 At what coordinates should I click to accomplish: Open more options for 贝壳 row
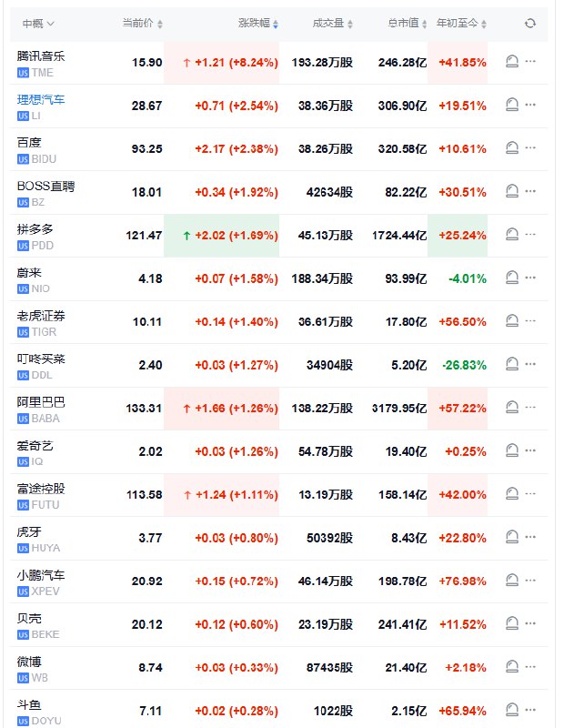click(530, 623)
